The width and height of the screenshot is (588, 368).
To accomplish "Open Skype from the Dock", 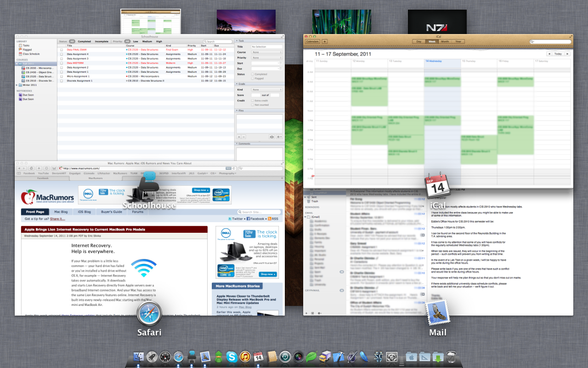I will pos(232,356).
